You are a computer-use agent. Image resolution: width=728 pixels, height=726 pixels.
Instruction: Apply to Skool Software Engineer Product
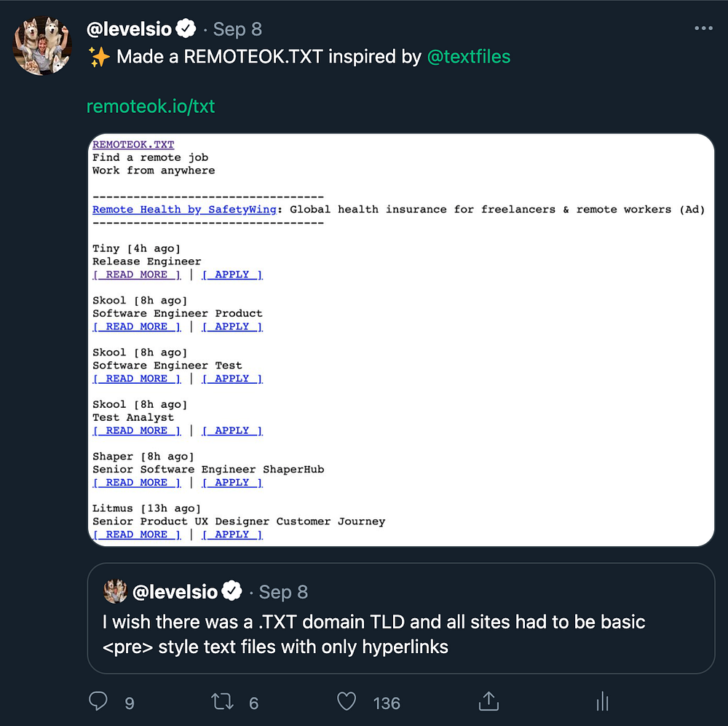coord(232,327)
